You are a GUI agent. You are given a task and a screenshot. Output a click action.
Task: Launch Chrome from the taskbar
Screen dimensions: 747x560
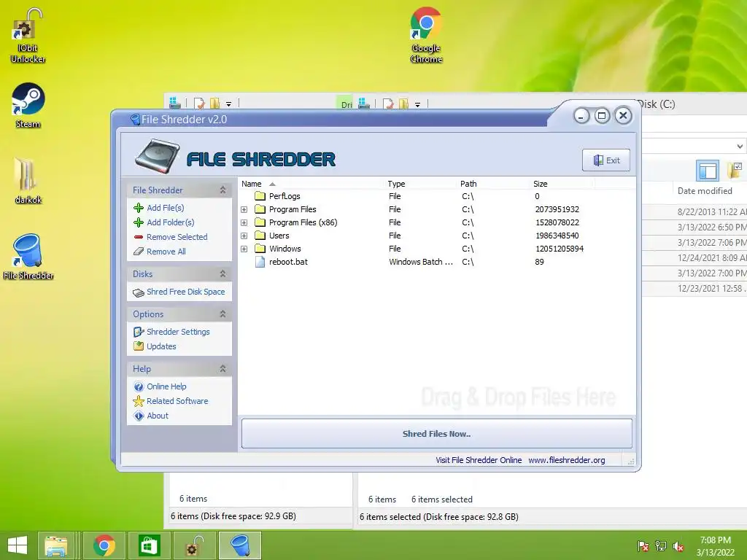104,545
